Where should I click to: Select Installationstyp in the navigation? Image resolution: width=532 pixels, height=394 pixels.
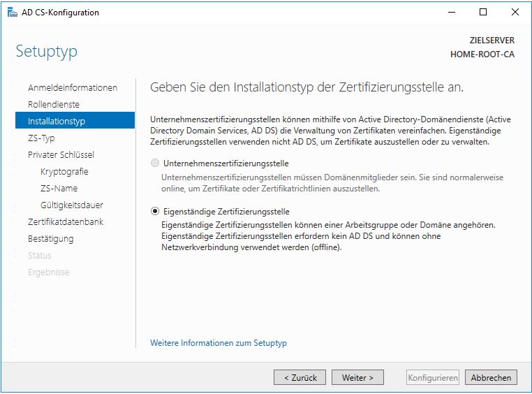pos(57,122)
